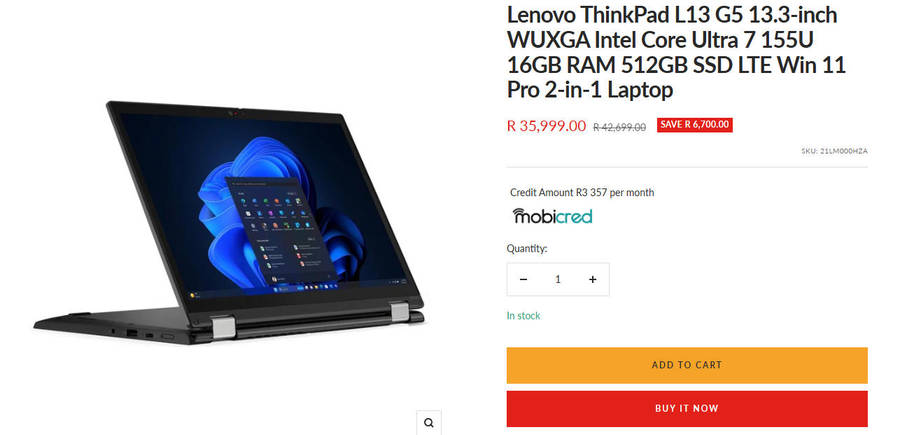Viewport: 900px width, 435px height.
Task: Open the ThinkPad laptop product photo
Action: (230, 223)
